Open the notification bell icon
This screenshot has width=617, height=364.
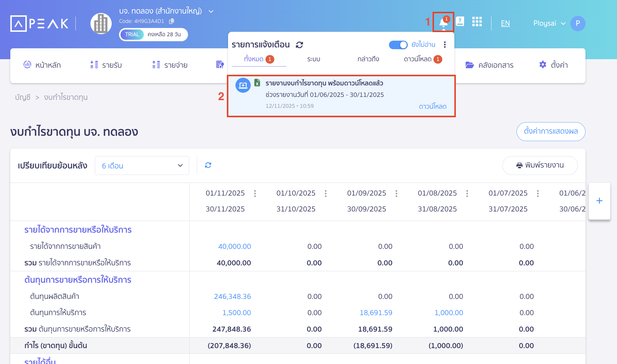click(x=443, y=22)
